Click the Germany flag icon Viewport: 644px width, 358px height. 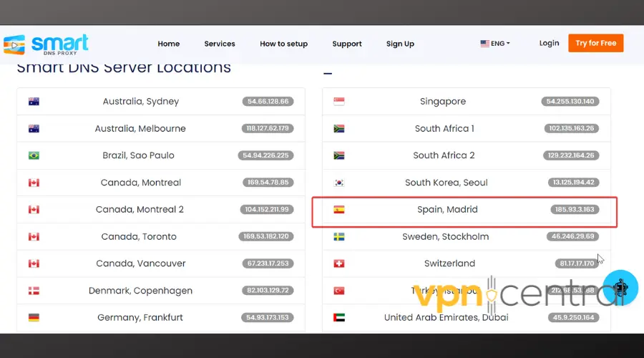34,317
